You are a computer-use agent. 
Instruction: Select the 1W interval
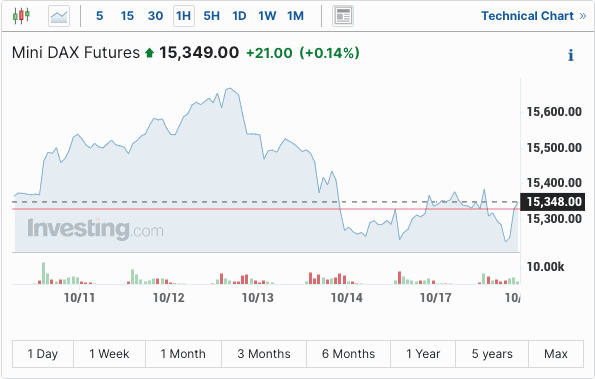tap(267, 16)
